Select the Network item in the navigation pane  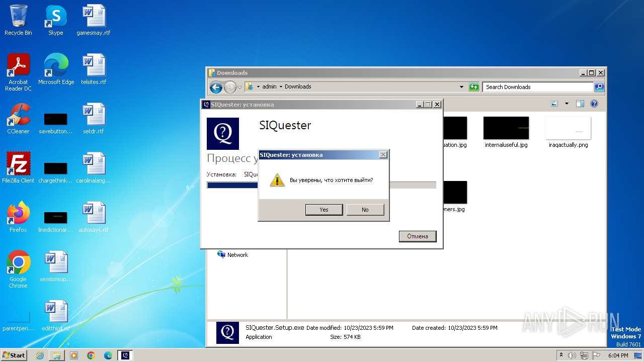pos(232,255)
